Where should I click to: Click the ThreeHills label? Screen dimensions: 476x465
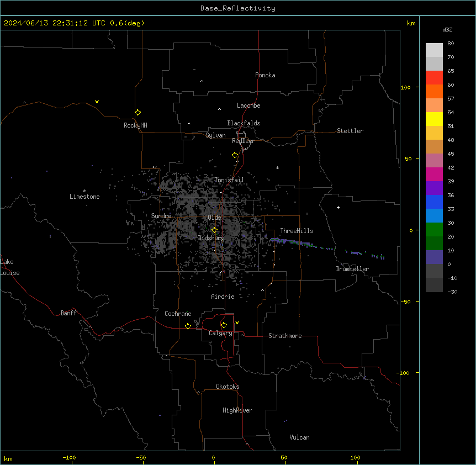[x=297, y=231]
